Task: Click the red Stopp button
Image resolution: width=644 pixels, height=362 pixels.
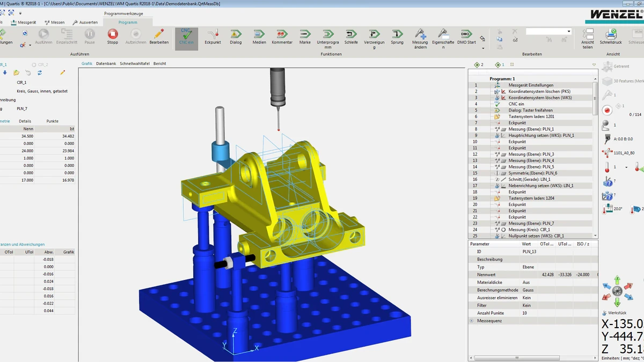Action: point(112,36)
